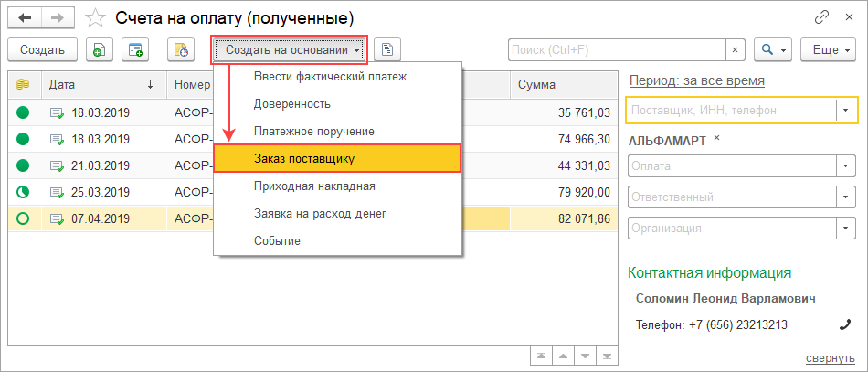The image size is (868, 372).
Task: Open the Еще menu
Action: pyautogui.click(x=826, y=49)
